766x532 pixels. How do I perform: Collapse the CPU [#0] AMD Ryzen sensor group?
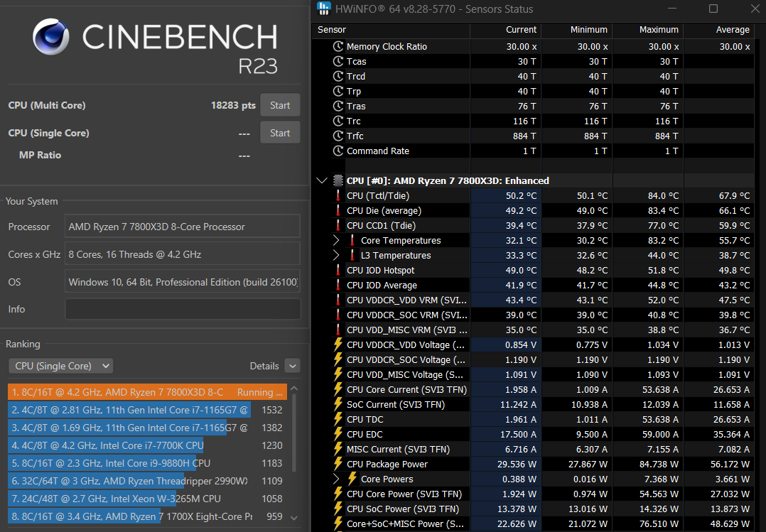pyautogui.click(x=322, y=180)
